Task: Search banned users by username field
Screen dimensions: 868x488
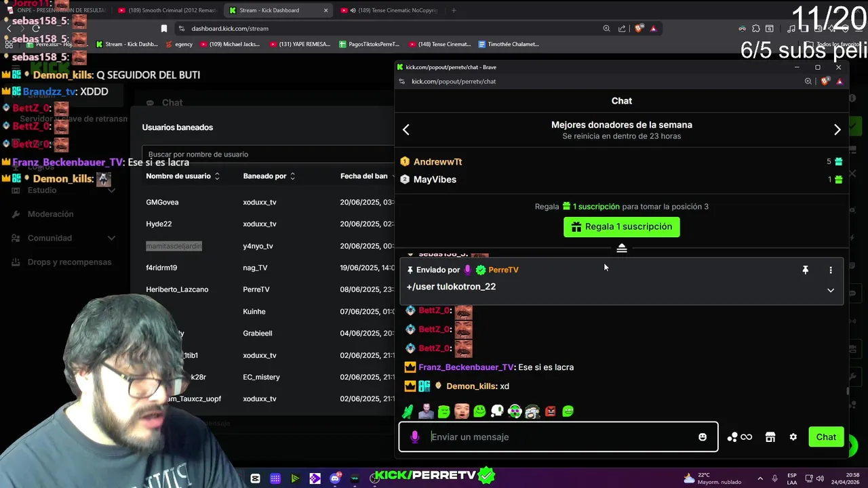Action: (x=268, y=155)
